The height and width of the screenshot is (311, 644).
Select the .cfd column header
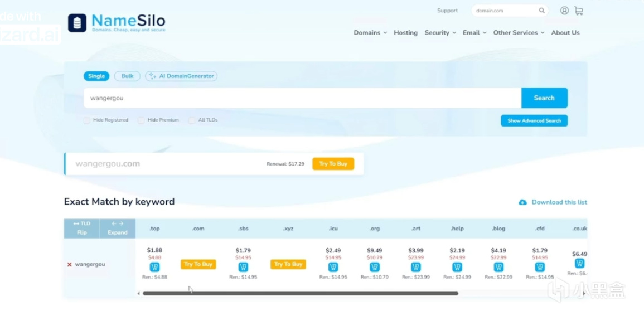540,229
